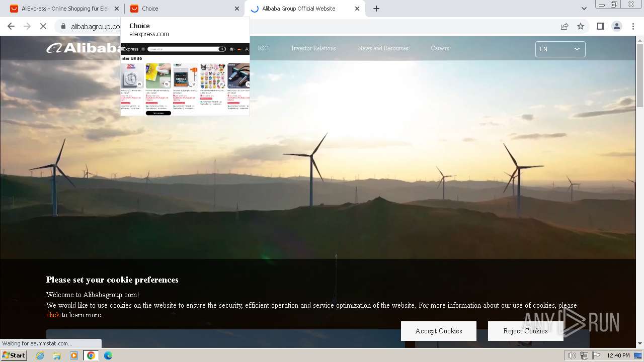
Task: Click the address bar URL field
Action: 307,26
